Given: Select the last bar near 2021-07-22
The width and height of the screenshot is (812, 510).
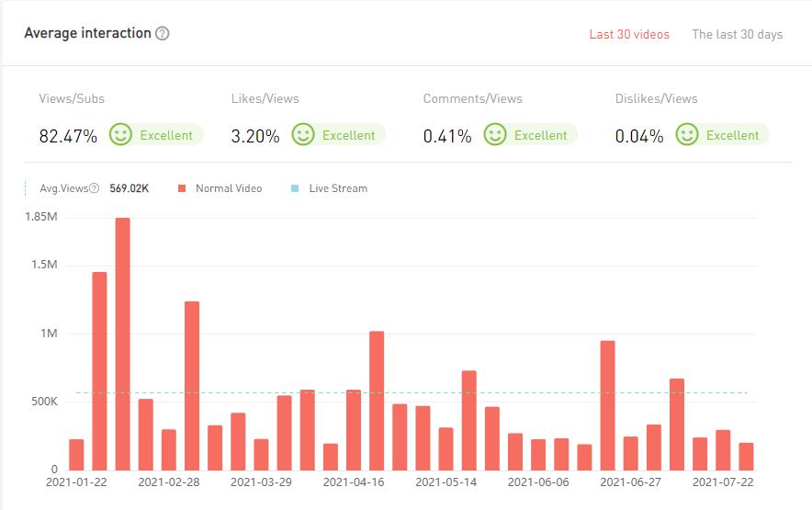Looking at the screenshot, I should click(746, 456).
